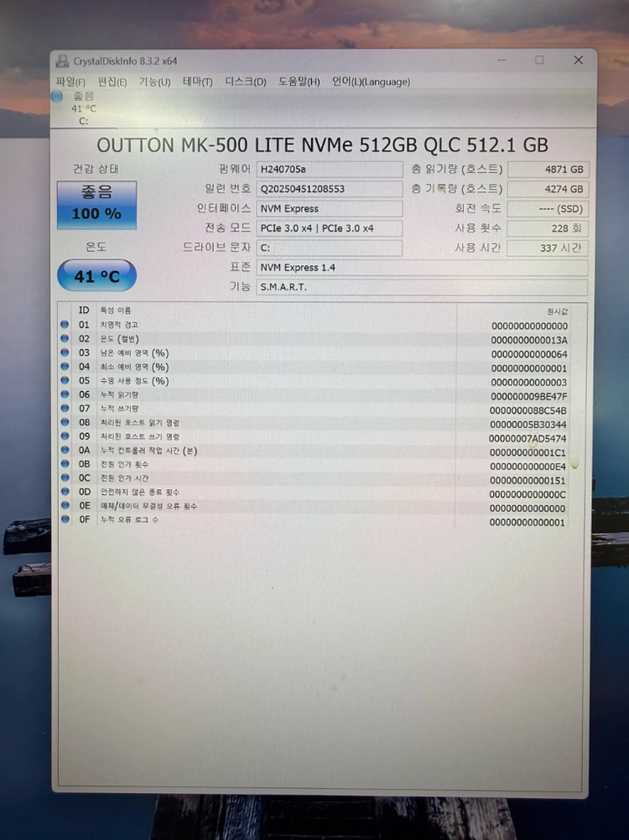Click the total host writes value 4274 GB
The image size is (629, 840).
(548, 189)
